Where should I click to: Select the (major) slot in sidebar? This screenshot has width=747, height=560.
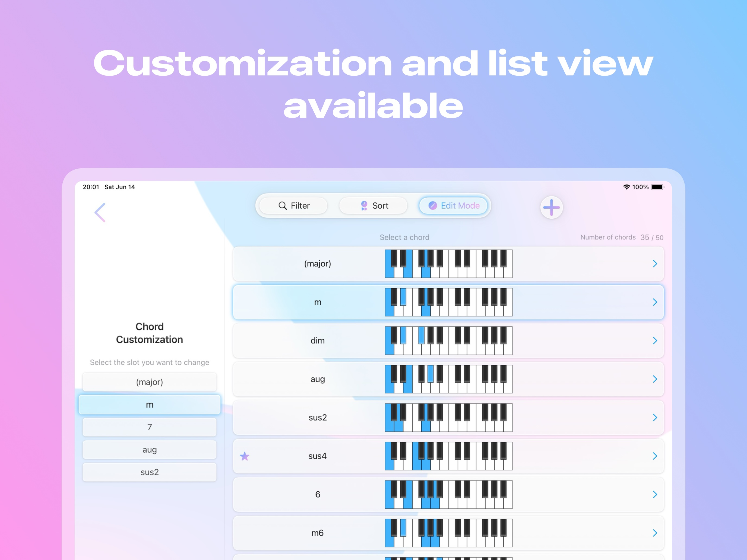(150, 382)
